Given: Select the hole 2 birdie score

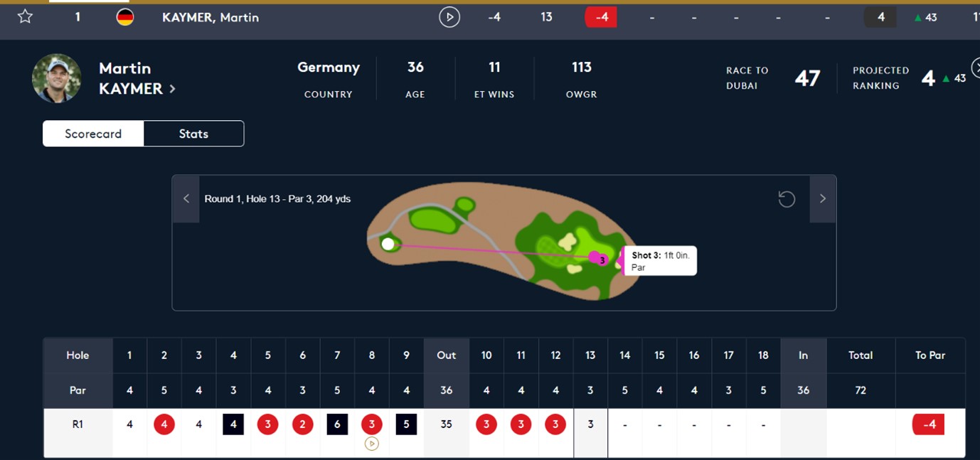Looking at the screenshot, I should [164, 424].
